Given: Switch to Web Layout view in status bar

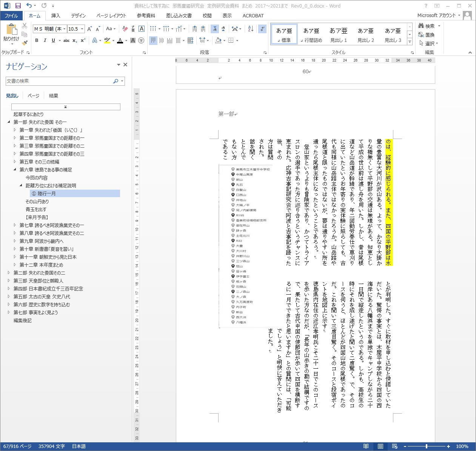Looking at the screenshot, I should [394, 446].
